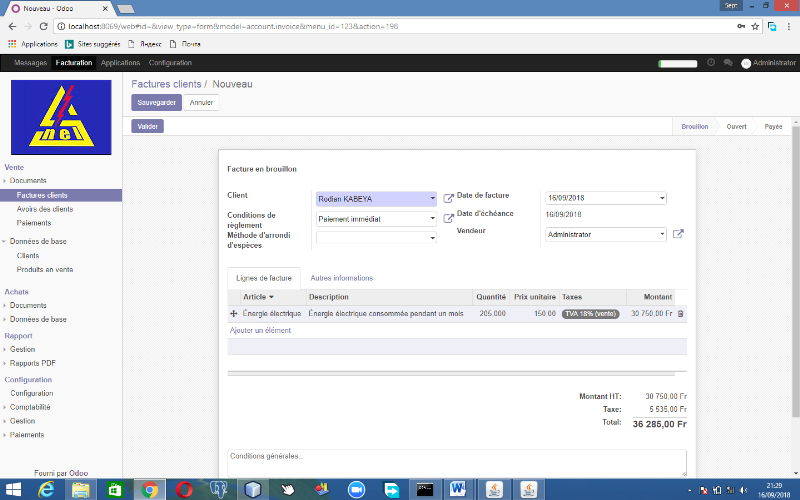The height and width of the screenshot is (500, 800).
Task: Open Conditions de règlement external link
Action: (x=449, y=219)
